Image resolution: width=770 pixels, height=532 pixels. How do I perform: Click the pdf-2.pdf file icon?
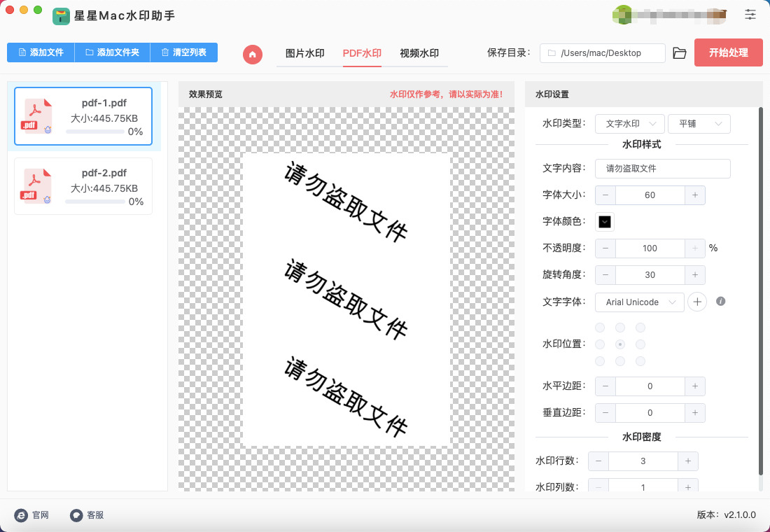coord(38,185)
